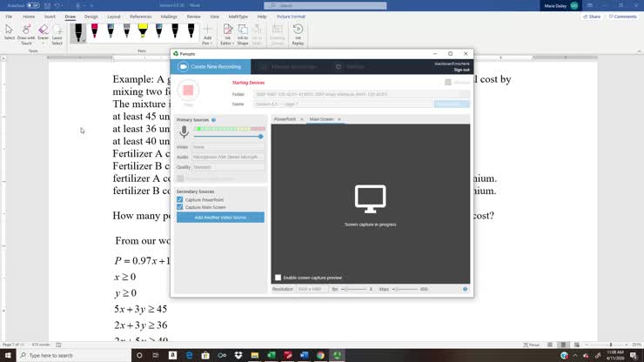Select the yellow highlighter pen
The height and width of the screenshot is (362, 644).
pyautogui.click(x=143, y=31)
